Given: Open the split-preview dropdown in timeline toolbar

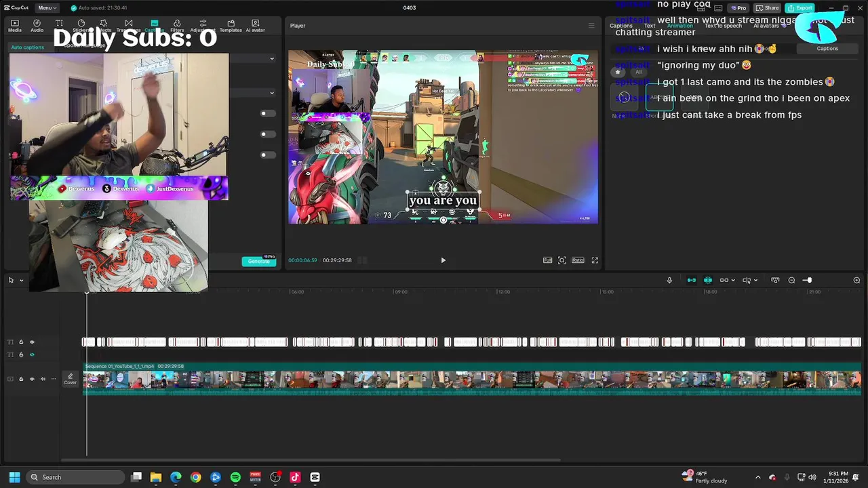Looking at the screenshot, I should click(756, 280).
